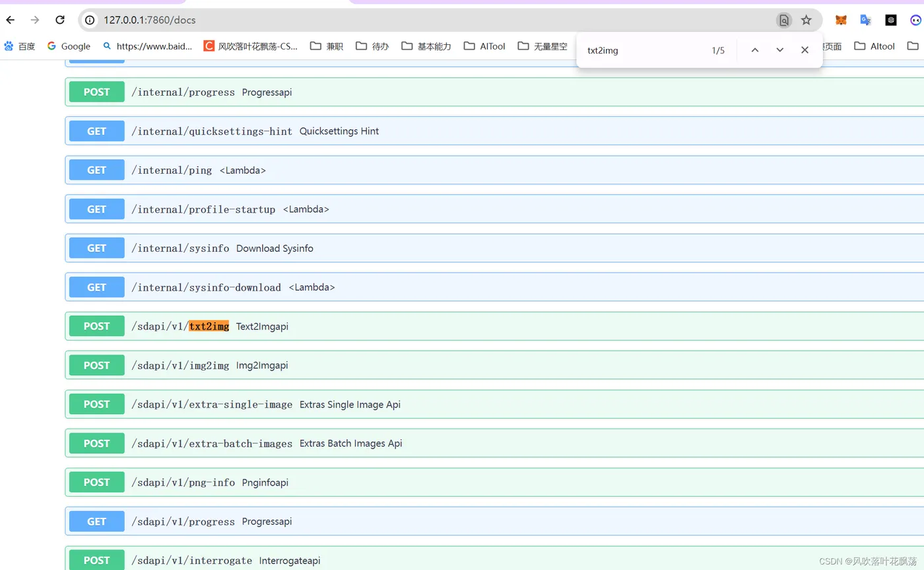Open the 基本能力 bookmarks folder

(426, 46)
